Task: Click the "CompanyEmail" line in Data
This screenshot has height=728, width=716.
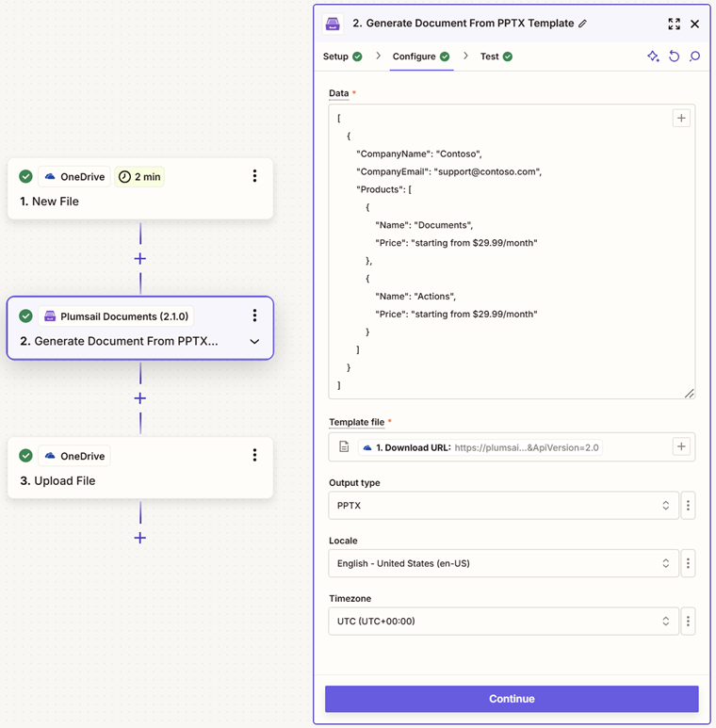Action: [x=449, y=171]
